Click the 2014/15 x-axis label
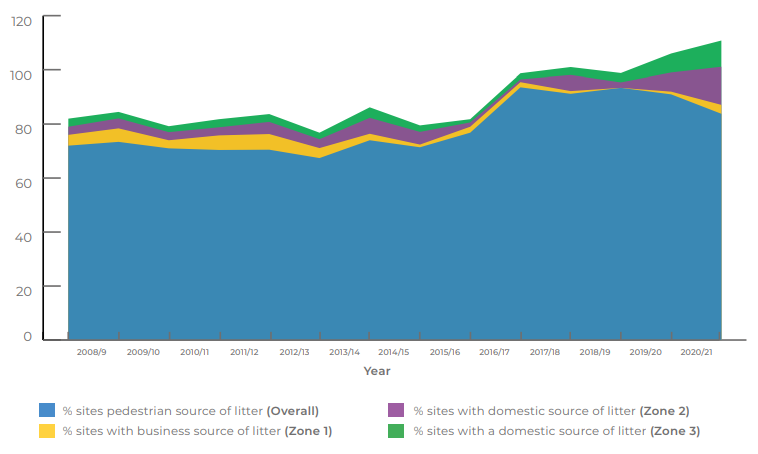 point(394,352)
